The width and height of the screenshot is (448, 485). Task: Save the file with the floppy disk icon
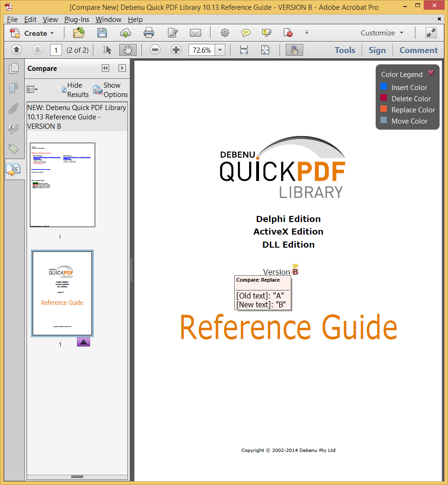coord(102,33)
